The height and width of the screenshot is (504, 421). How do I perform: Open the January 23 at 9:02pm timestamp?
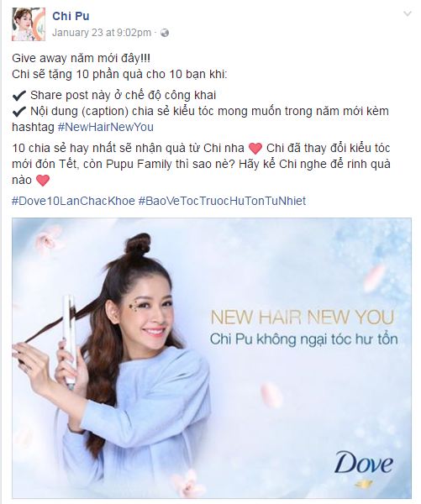click(102, 33)
